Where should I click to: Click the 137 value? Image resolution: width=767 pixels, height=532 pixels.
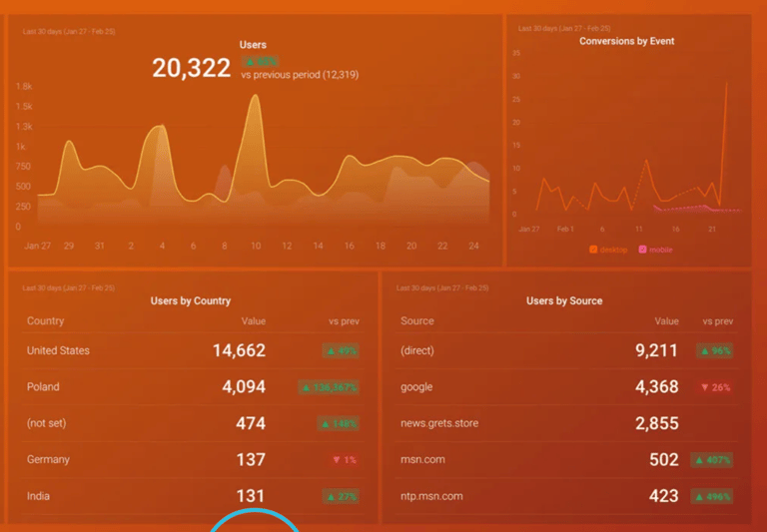point(251,459)
